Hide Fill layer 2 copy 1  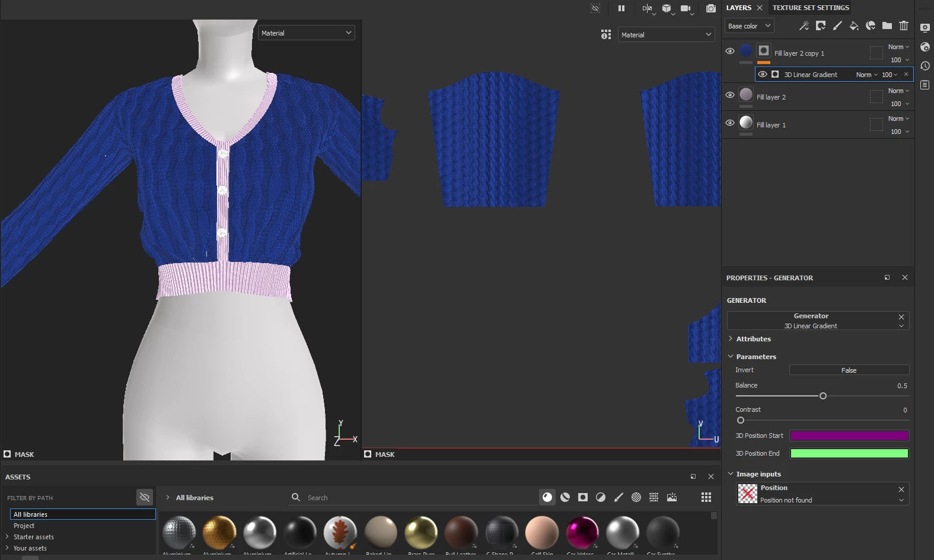(730, 51)
